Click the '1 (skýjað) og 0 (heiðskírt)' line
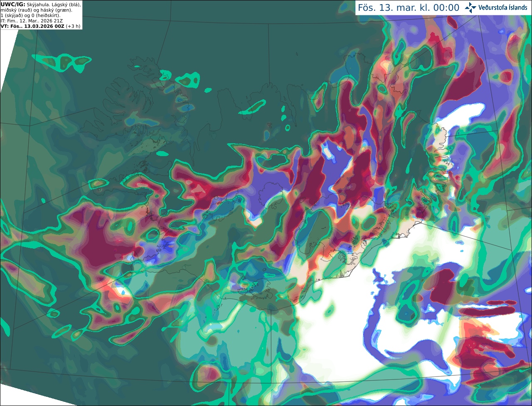This screenshot has height=406, width=532. (31, 15)
